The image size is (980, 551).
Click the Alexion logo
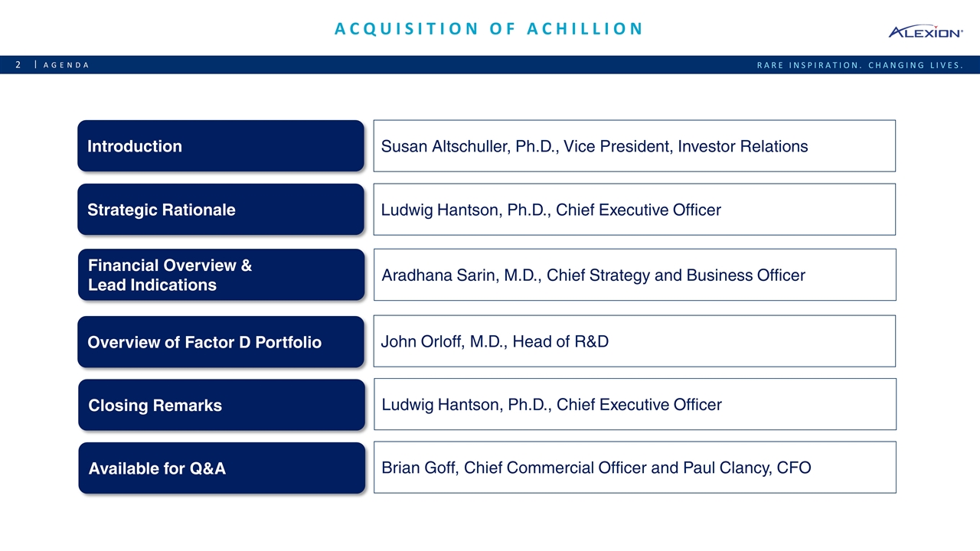pos(924,31)
